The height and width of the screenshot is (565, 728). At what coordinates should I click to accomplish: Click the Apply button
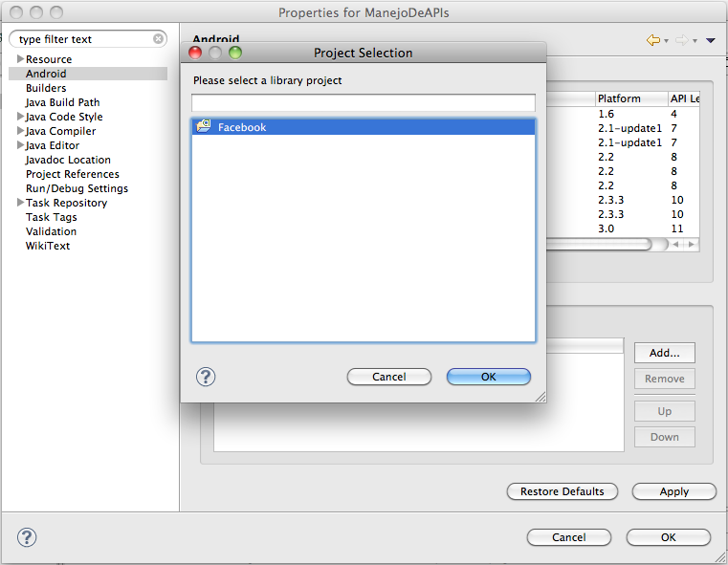coord(674,491)
